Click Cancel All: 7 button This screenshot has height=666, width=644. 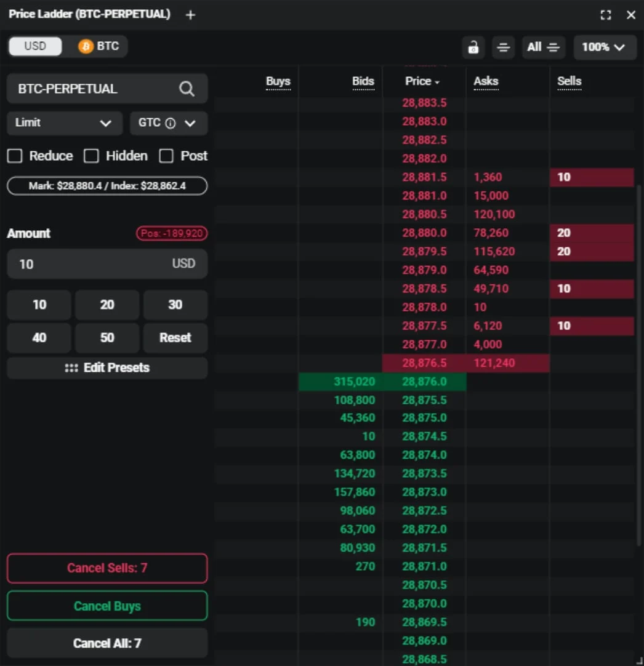[x=107, y=643]
